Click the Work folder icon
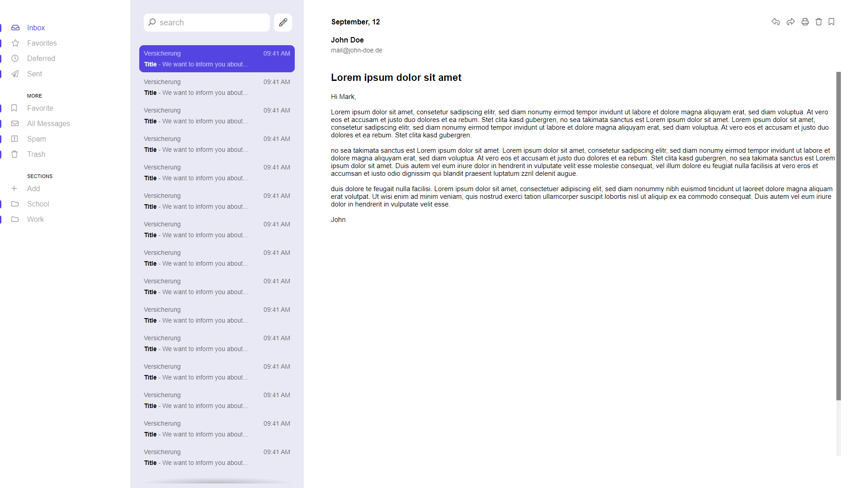This screenshot has height=488, width=868. pyautogui.click(x=15, y=219)
